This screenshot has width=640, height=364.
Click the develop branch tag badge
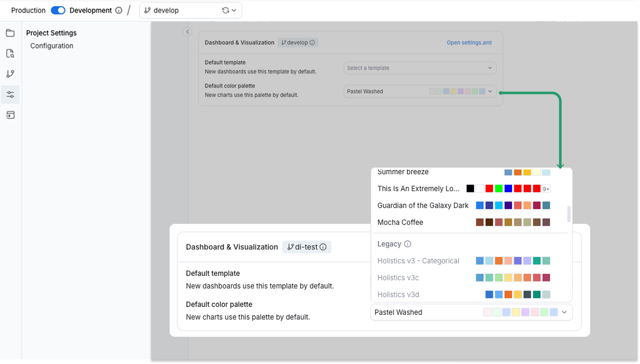(298, 43)
